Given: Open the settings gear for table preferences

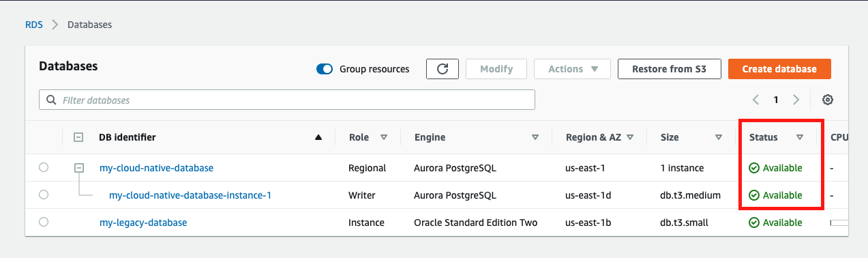Looking at the screenshot, I should (x=828, y=100).
